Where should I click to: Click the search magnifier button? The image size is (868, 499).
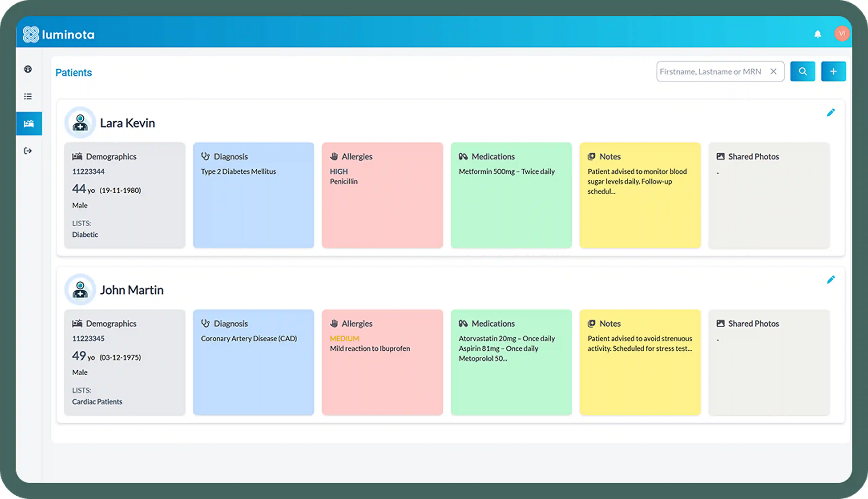pyautogui.click(x=803, y=71)
